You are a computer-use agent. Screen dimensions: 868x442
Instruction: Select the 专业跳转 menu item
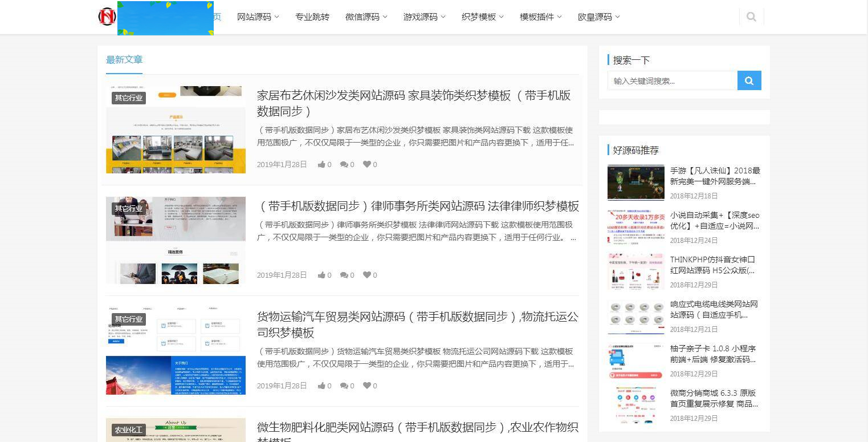tap(312, 17)
